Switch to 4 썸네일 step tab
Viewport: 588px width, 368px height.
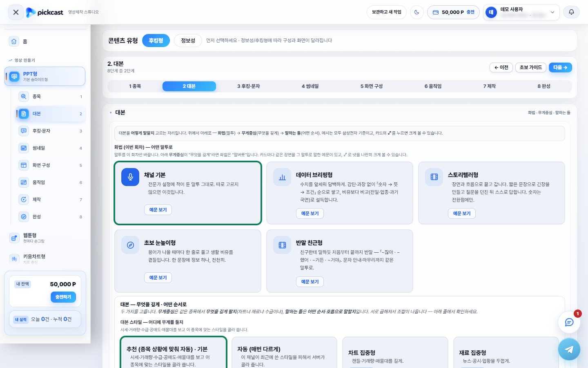coord(310,86)
